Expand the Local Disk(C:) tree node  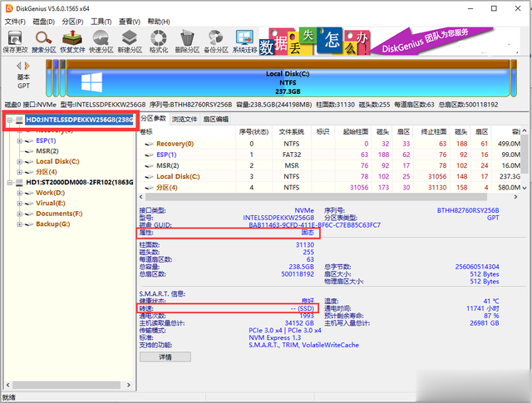tap(19, 162)
